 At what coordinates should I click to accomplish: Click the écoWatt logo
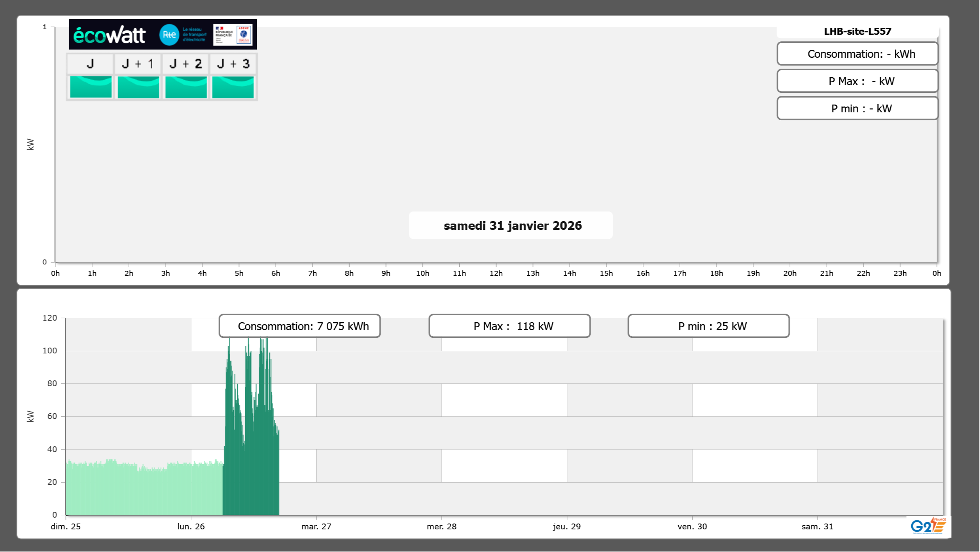110,35
